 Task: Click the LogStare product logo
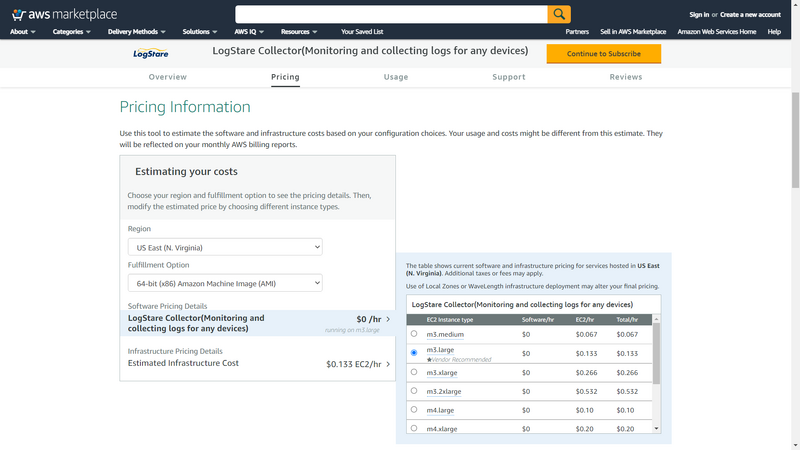tap(153, 54)
